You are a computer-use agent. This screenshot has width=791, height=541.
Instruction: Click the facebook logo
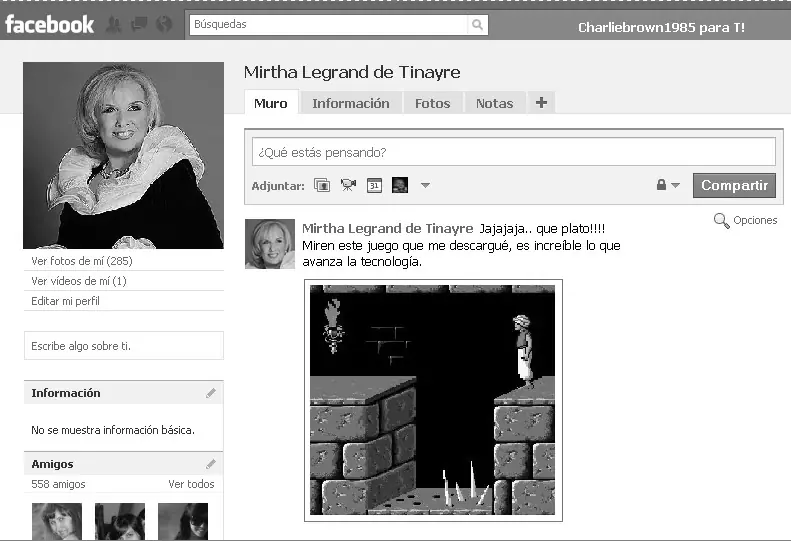click(49, 24)
